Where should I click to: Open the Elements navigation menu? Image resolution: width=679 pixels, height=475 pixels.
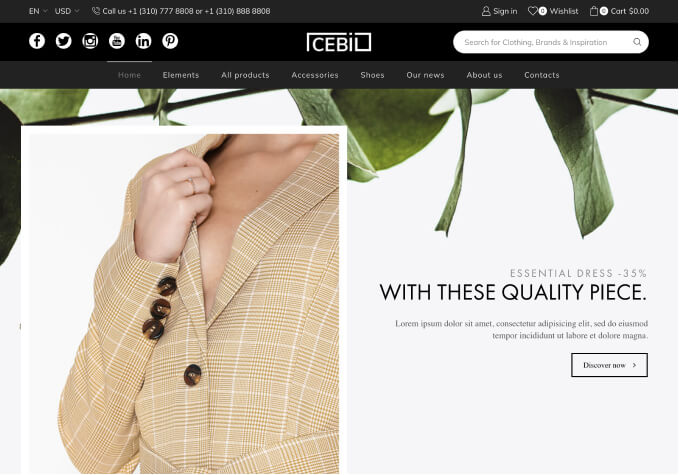pos(181,75)
